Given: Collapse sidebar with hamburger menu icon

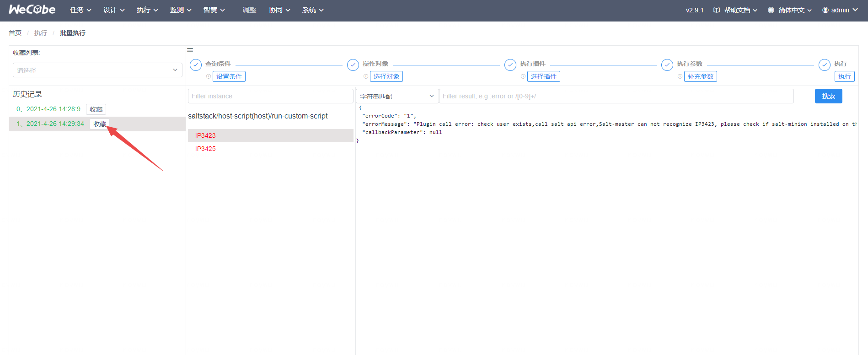Looking at the screenshot, I should coord(190,50).
